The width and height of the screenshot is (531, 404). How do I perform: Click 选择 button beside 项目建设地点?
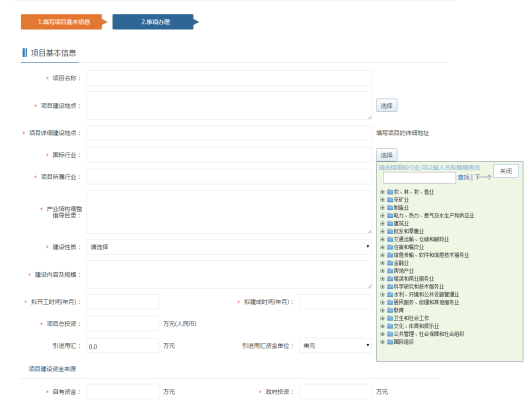[x=386, y=106]
